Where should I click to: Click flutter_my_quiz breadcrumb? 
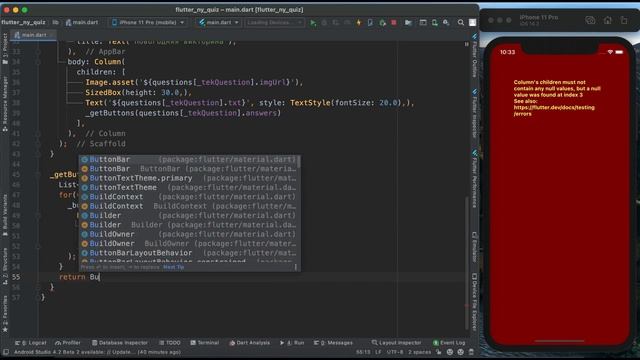point(23,22)
